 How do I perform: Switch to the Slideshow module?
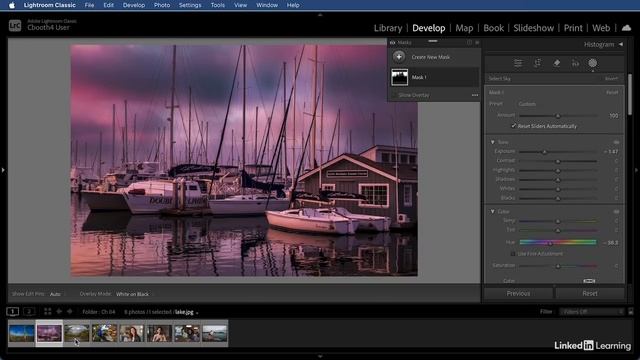pos(533,28)
